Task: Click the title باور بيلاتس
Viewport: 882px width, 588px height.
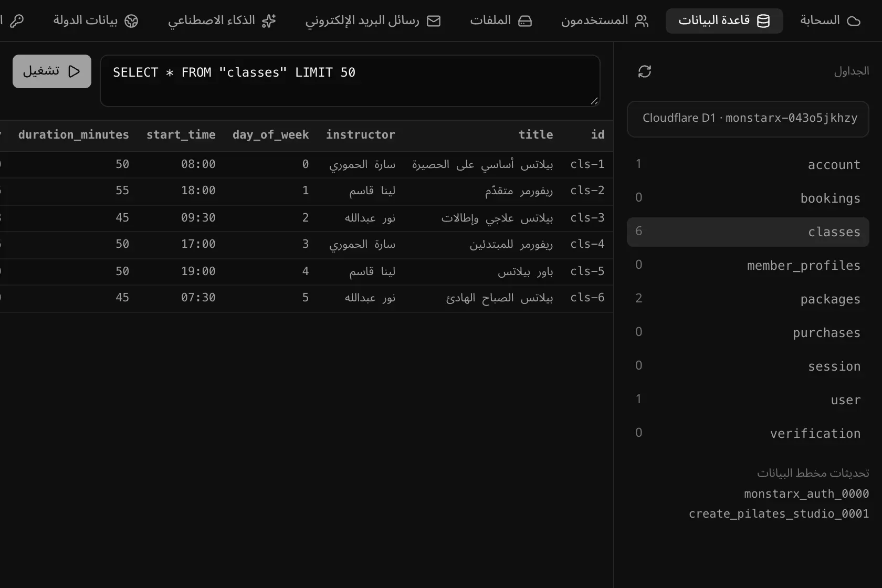Action: point(526,272)
